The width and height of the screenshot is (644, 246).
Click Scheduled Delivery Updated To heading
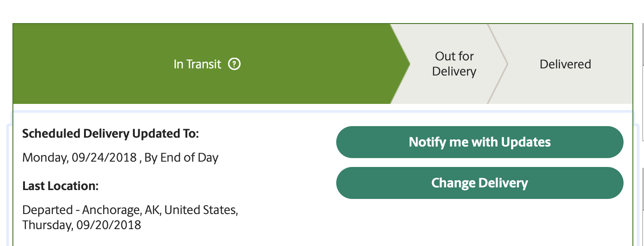tap(111, 134)
